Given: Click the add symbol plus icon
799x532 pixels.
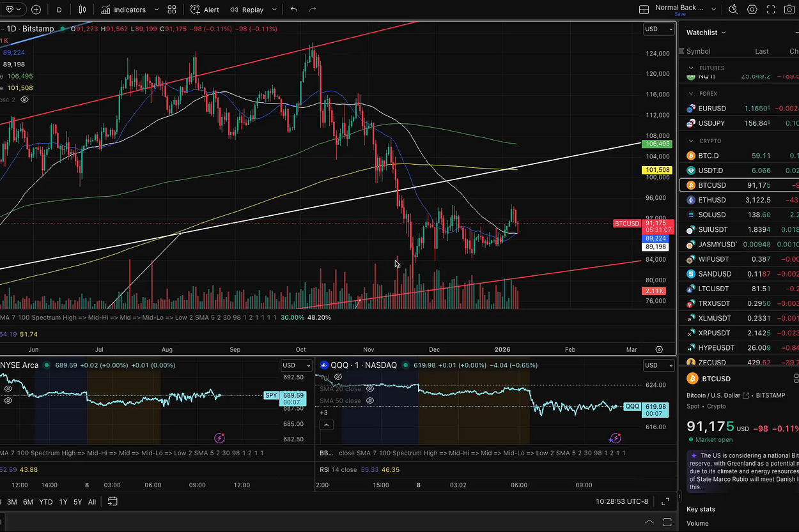Looking at the screenshot, I should [x=36, y=10].
